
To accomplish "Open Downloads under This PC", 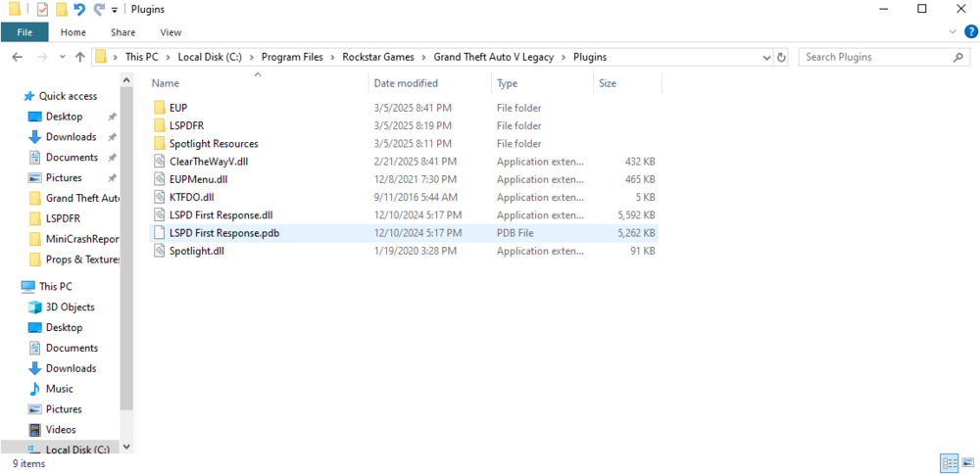I will [71, 368].
